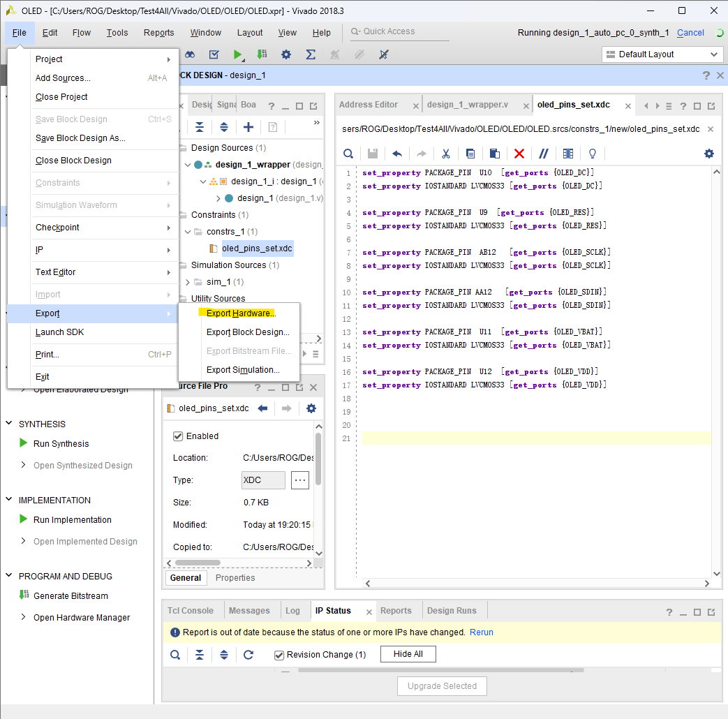The height and width of the screenshot is (719, 728).
Task: Open Settings gear in main toolbar
Action: click(286, 55)
